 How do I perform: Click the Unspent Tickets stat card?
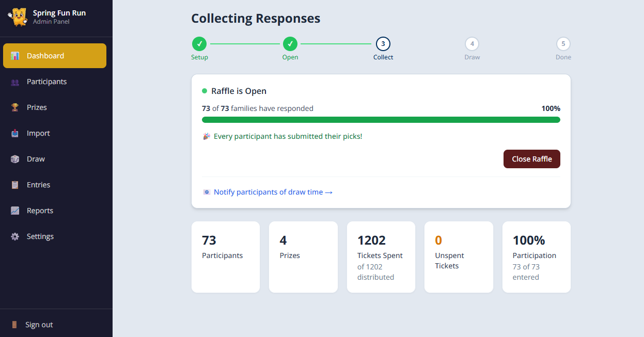(459, 256)
